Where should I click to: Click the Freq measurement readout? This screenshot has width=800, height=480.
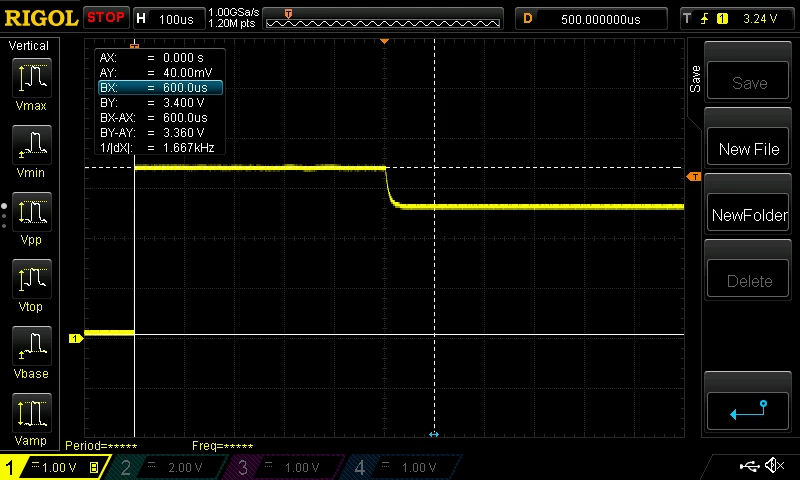click(x=222, y=446)
